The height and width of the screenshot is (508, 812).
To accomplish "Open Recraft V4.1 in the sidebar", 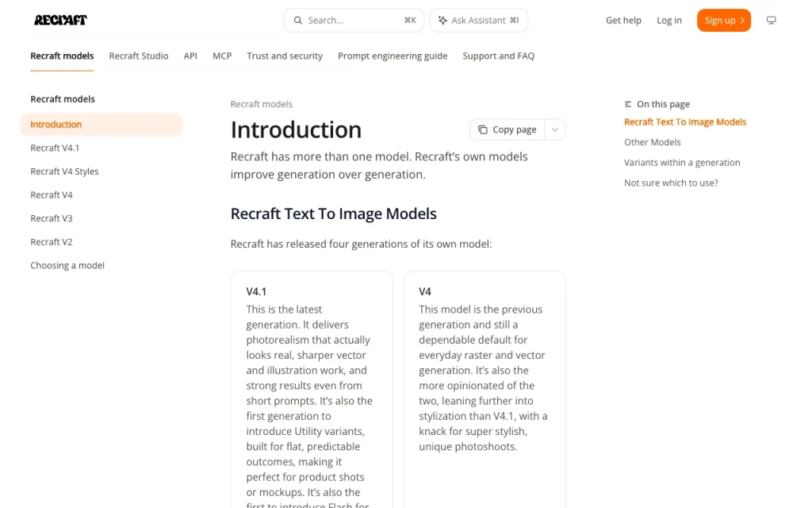I will click(55, 148).
